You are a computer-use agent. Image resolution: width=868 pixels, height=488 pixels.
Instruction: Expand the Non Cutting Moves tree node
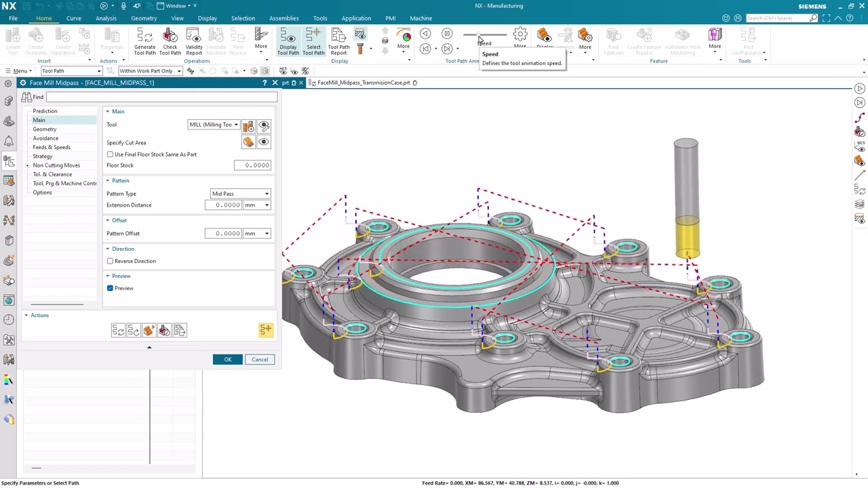27,165
